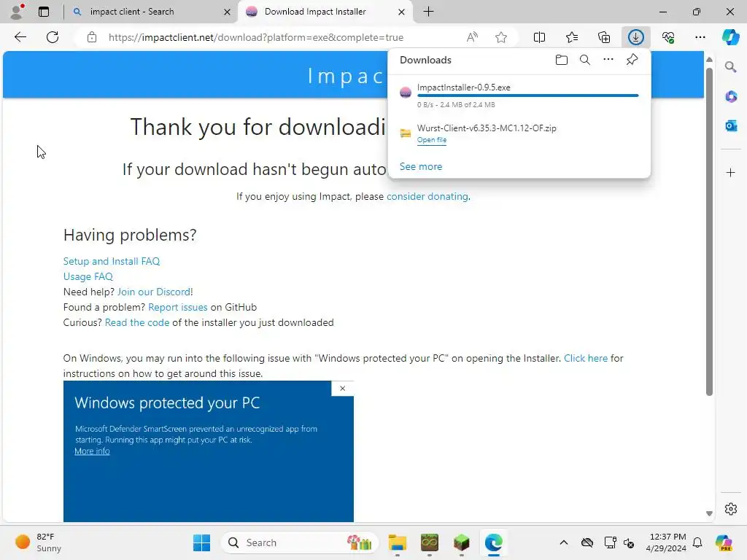Open the Usage FAQ link
The width and height of the screenshot is (747, 560).
tap(88, 276)
